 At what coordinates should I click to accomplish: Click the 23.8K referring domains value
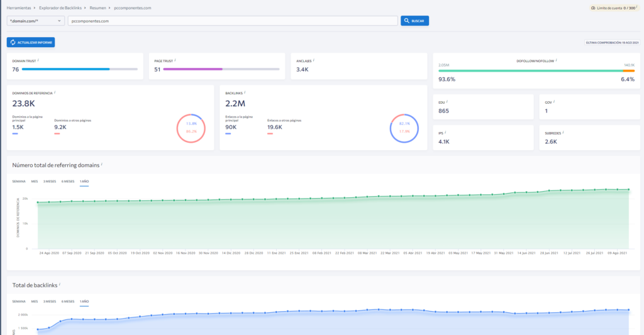(x=23, y=104)
